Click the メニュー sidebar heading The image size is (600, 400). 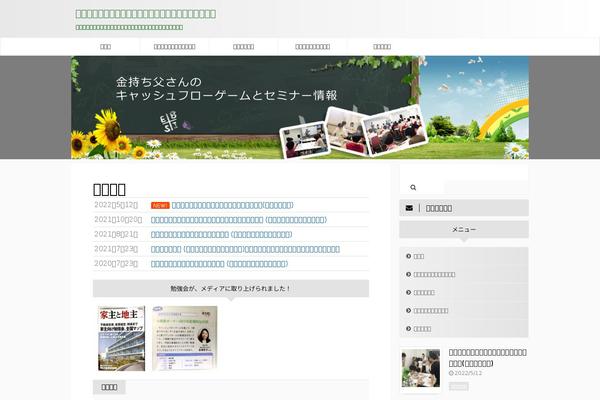[x=464, y=230]
